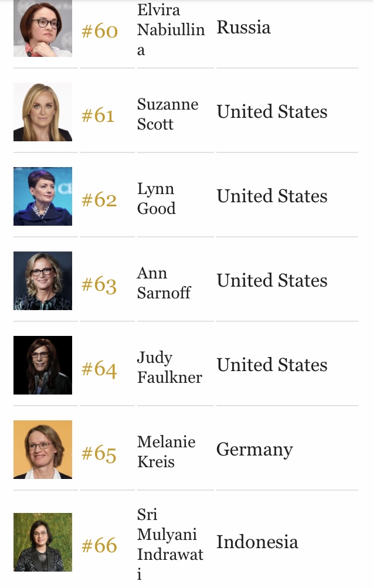
Task: Open Lynn Good's profile photo
Action: [43, 196]
